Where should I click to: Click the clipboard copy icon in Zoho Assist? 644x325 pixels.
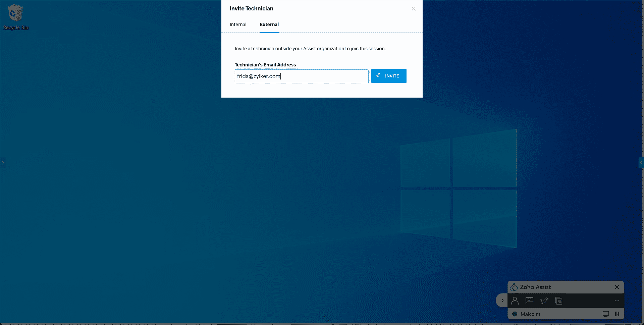(x=559, y=301)
